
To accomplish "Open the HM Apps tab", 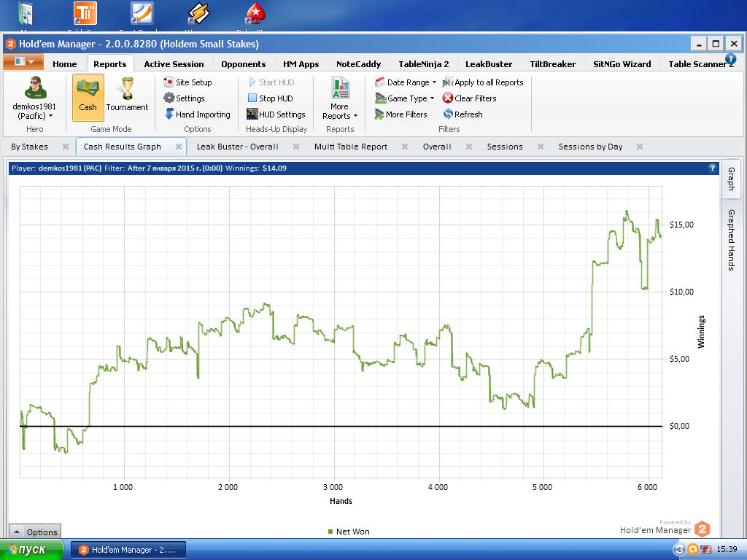I will coord(301,64).
